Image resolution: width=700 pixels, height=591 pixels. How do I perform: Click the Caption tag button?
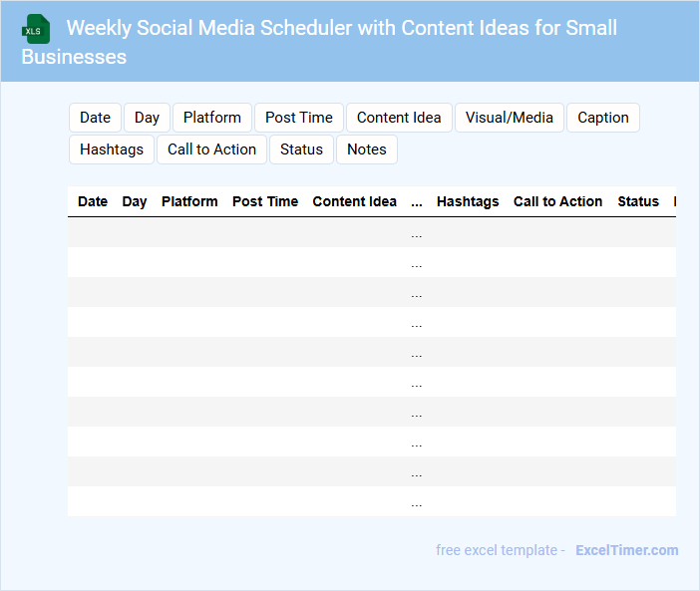(x=603, y=118)
